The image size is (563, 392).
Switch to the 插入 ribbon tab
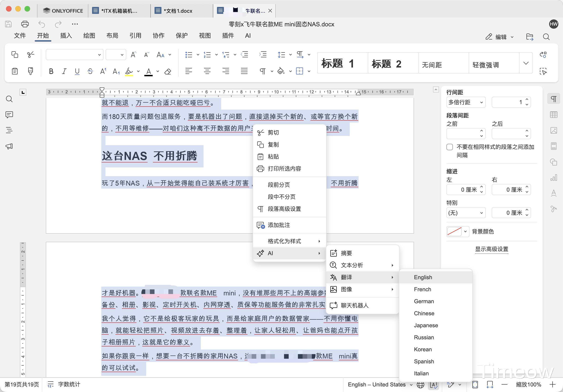pyautogui.click(x=66, y=36)
